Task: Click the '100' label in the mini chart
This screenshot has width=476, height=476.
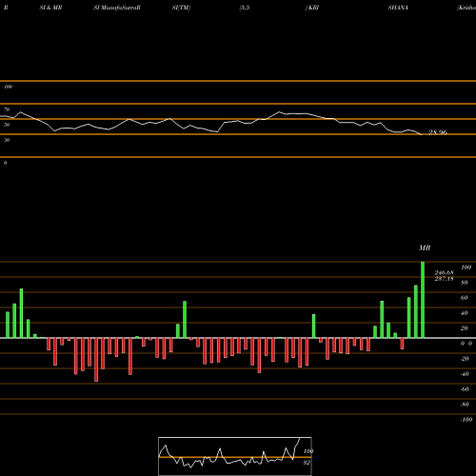Action: pyautogui.click(x=308, y=451)
